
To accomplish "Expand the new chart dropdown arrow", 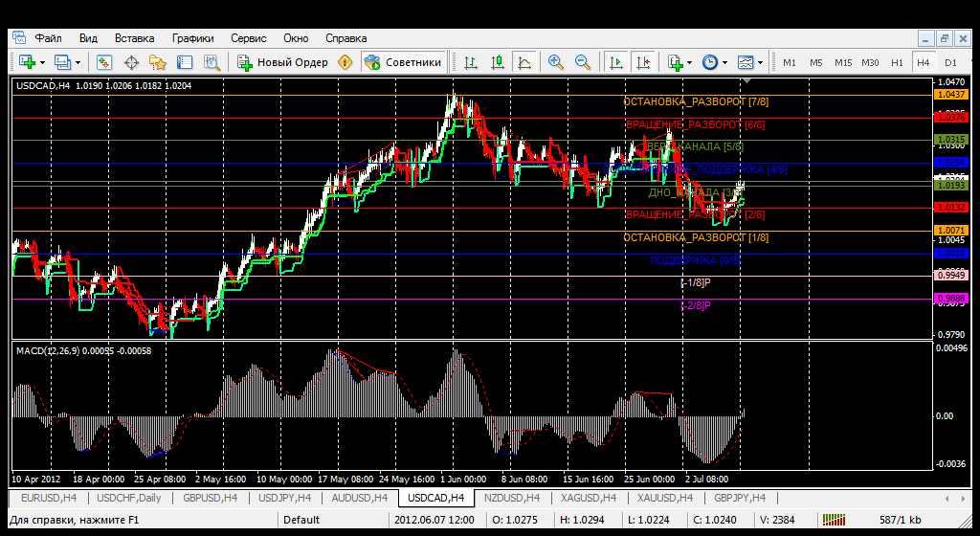I will (x=43, y=62).
